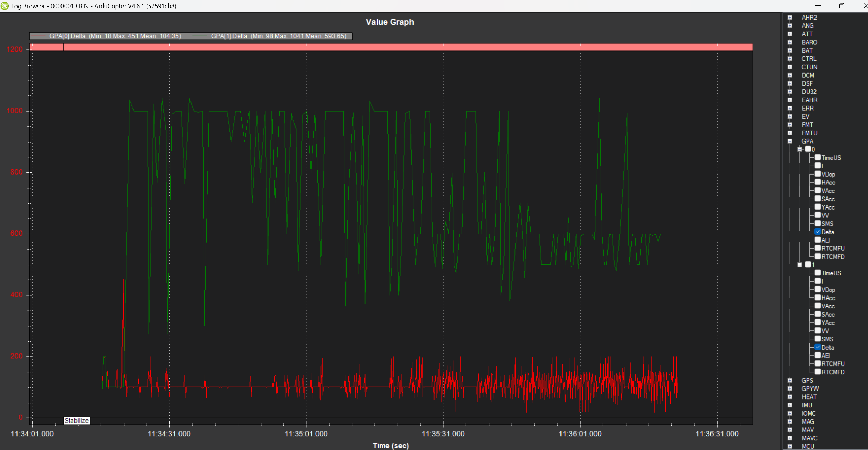Select the GPYW item in the tree
Viewport: 868px width, 450px height.
coord(810,389)
